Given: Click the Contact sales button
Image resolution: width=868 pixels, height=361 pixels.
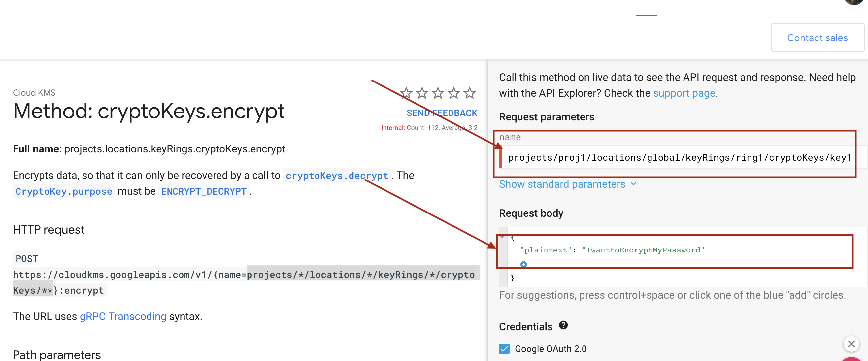Looking at the screenshot, I should point(817,37).
